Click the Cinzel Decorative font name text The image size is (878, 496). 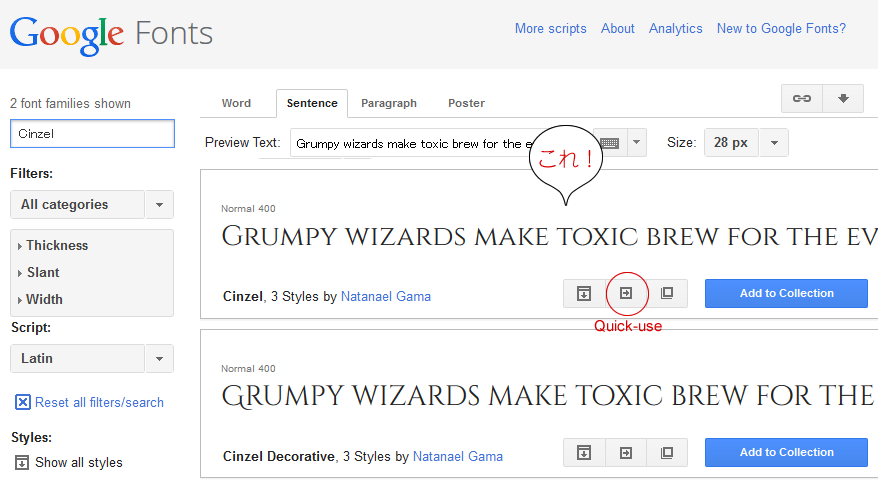(279, 457)
